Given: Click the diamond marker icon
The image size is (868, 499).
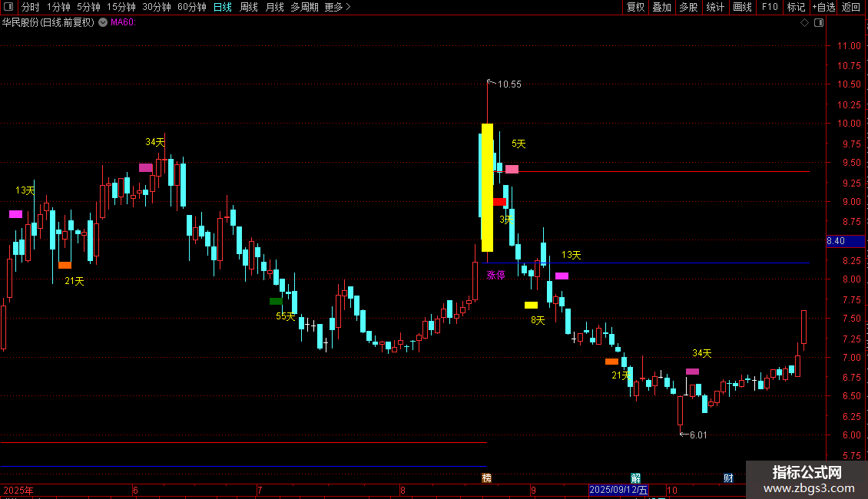Looking at the screenshot, I should 804,23.
